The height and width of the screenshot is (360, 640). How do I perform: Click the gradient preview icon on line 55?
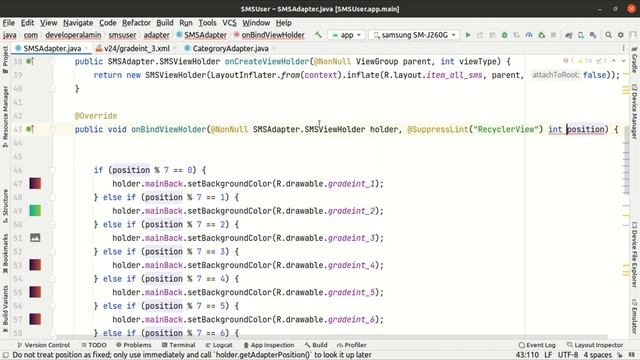35,292
